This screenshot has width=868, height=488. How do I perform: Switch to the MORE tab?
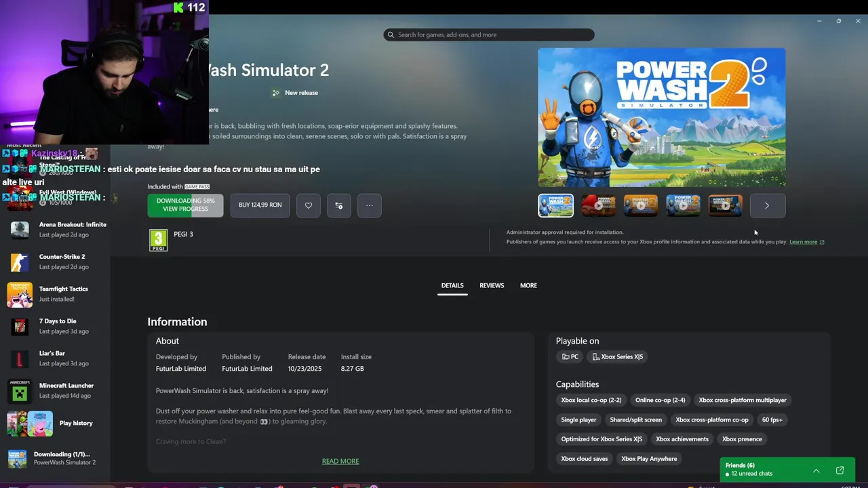[528, 285]
